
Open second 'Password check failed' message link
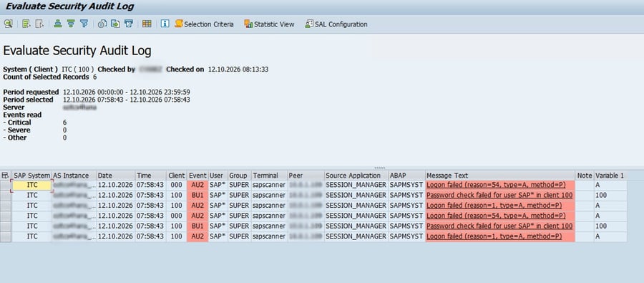[499, 226]
